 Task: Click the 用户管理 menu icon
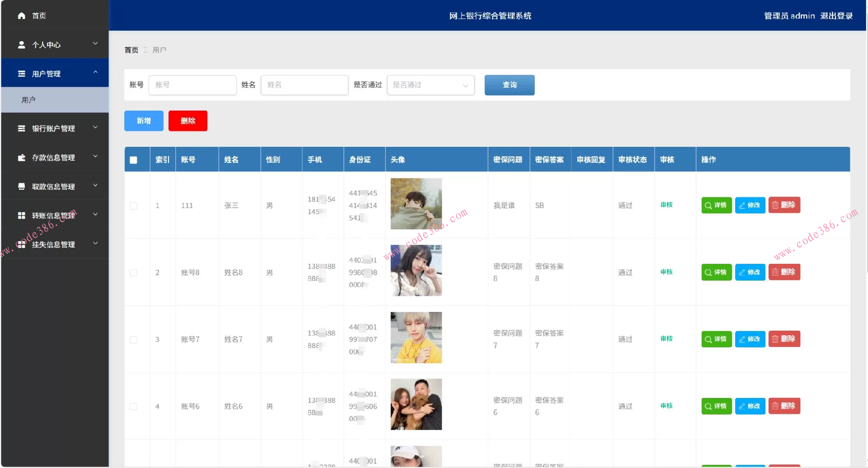[21, 73]
